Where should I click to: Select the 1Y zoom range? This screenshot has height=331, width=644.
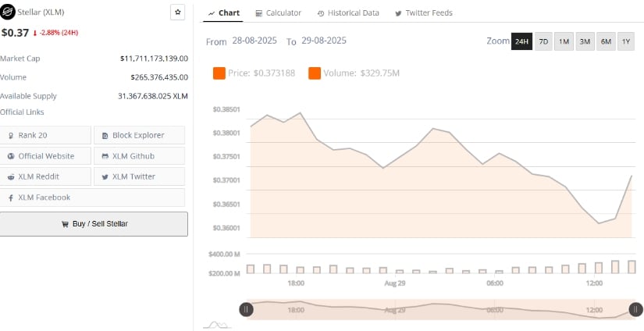coord(625,41)
